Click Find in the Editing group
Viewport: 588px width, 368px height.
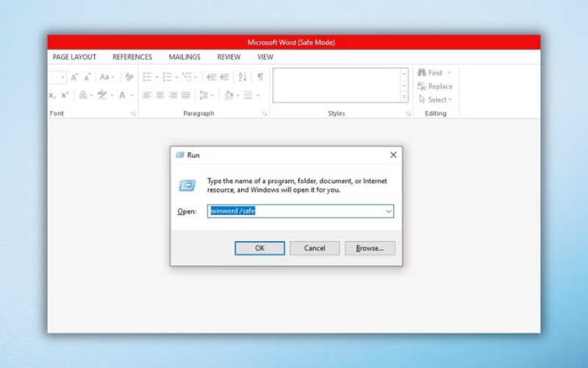point(430,72)
